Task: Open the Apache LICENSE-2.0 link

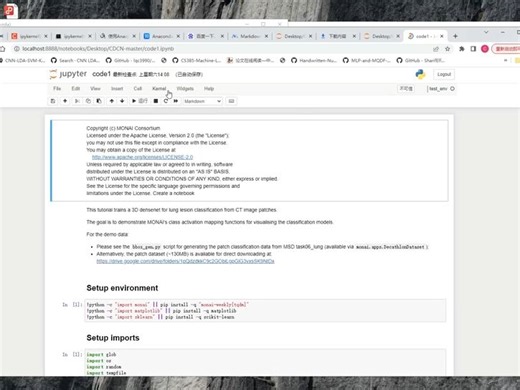Action: pyautogui.click(x=142, y=157)
